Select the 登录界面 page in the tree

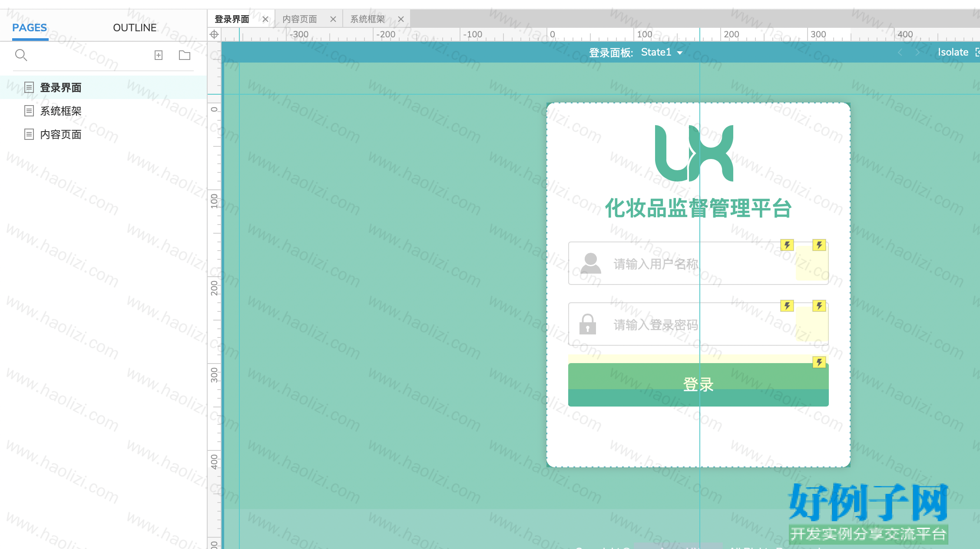pyautogui.click(x=103, y=87)
